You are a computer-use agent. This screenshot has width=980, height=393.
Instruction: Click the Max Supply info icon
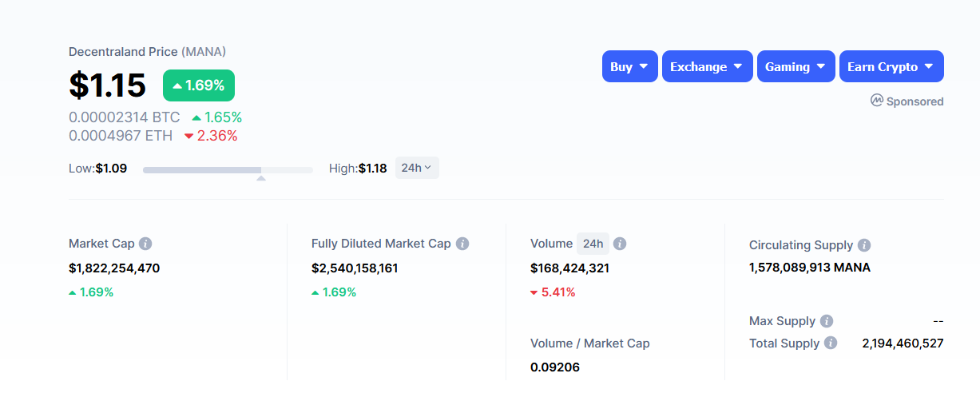click(827, 321)
